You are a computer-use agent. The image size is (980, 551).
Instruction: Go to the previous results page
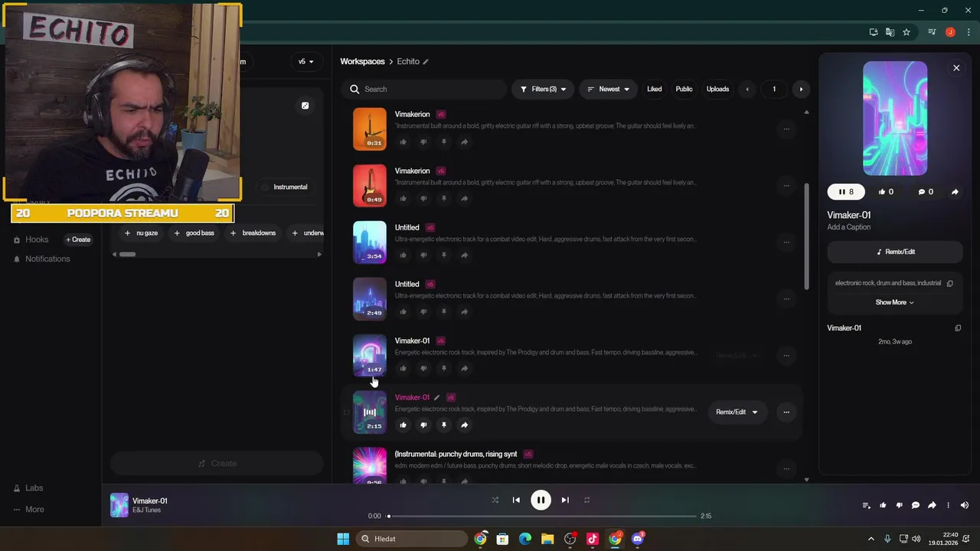(747, 89)
